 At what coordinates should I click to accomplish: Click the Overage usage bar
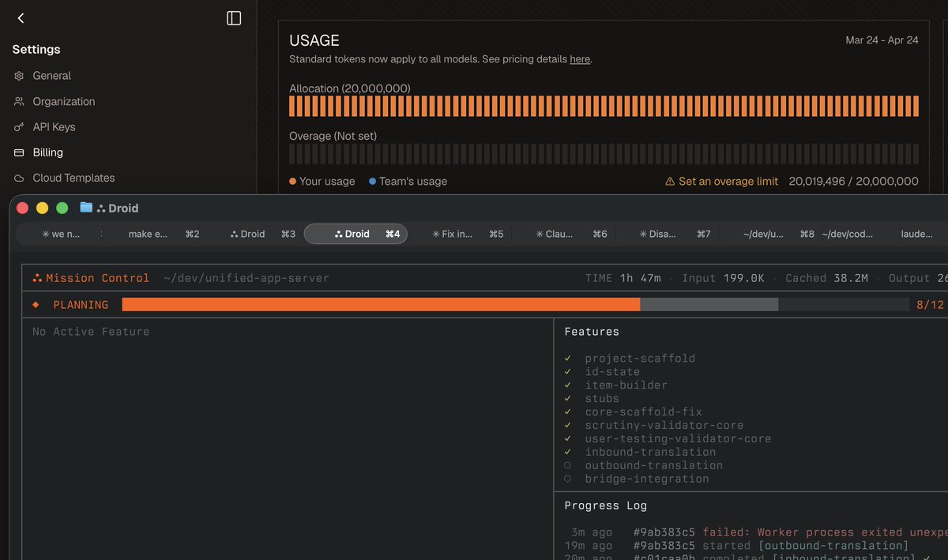click(x=604, y=154)
